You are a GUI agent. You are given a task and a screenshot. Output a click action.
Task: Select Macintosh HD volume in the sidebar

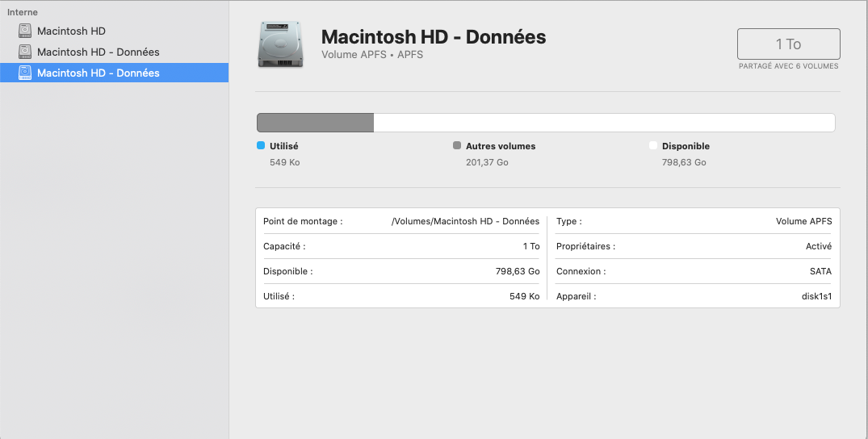tap(71, 31)
